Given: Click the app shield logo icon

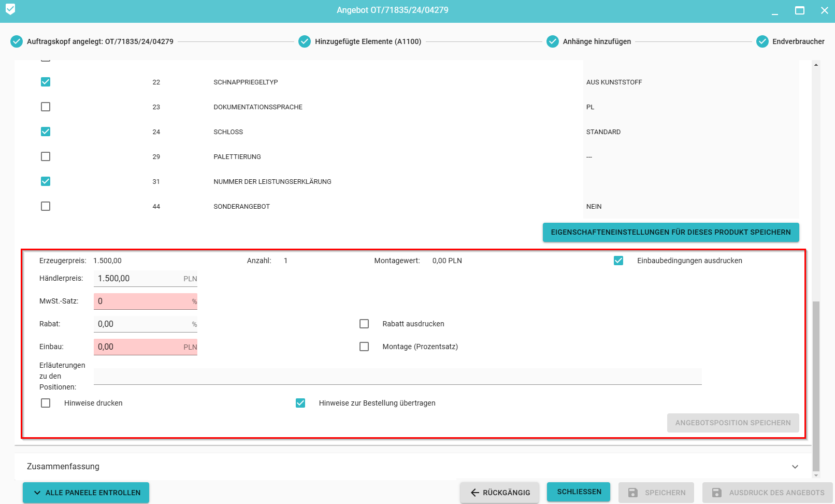Looking at the screenshot, I should (10, 9).
